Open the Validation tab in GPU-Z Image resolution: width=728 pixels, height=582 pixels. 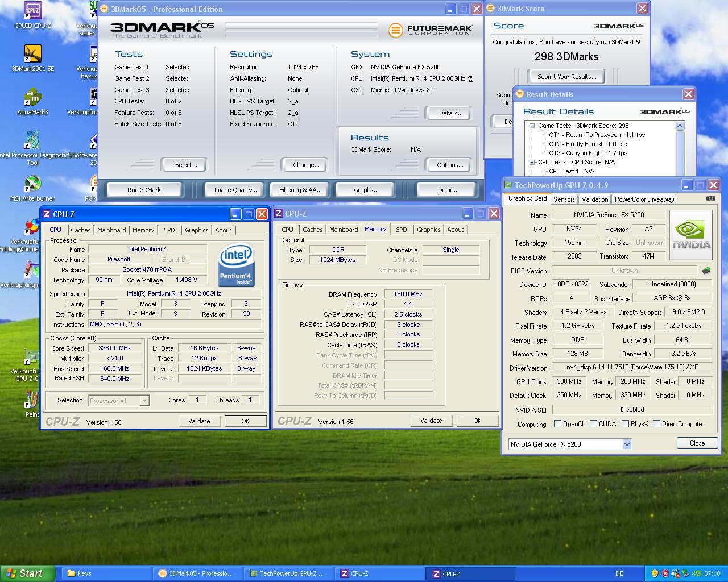click(595, 199)
